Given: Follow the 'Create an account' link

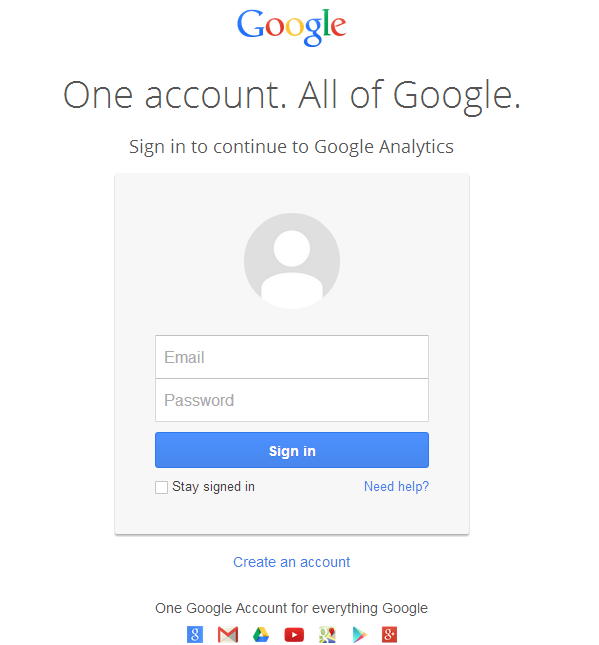Looking at the screenshot, I should point(291,562).
